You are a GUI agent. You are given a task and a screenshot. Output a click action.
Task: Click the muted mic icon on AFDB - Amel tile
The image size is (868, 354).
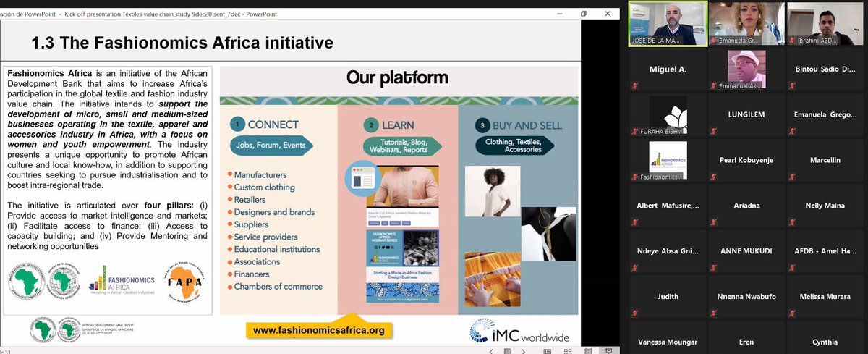click(791, 269)
